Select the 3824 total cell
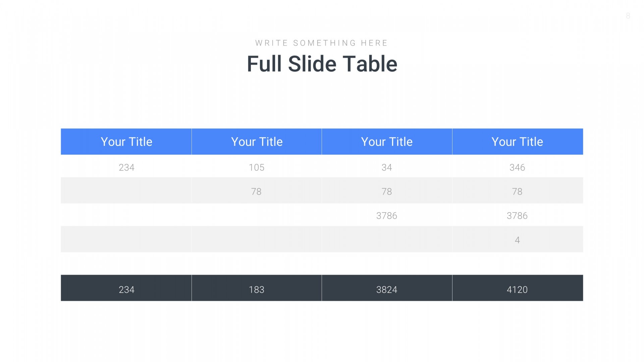Screen dimensions: 644x362 click(x=387, y=290)
